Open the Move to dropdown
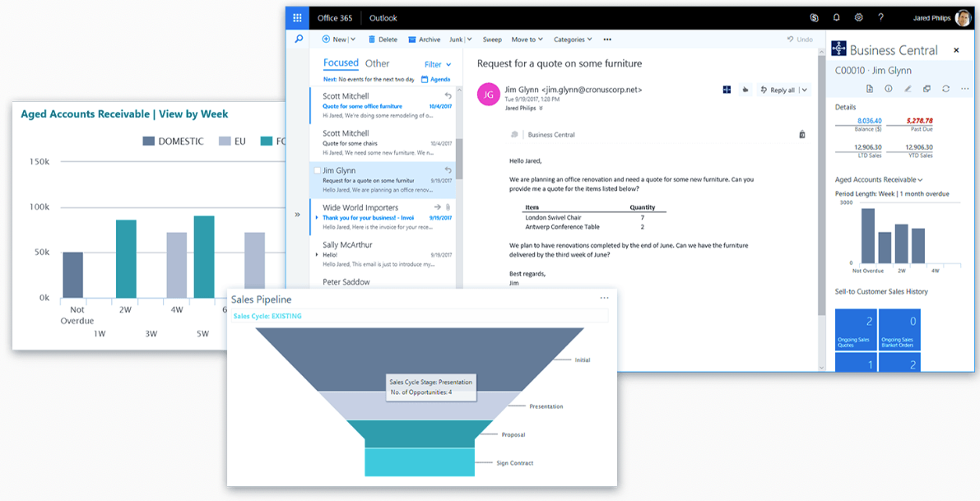Viewport: 980px width, 501px height. tap(527, 39)
